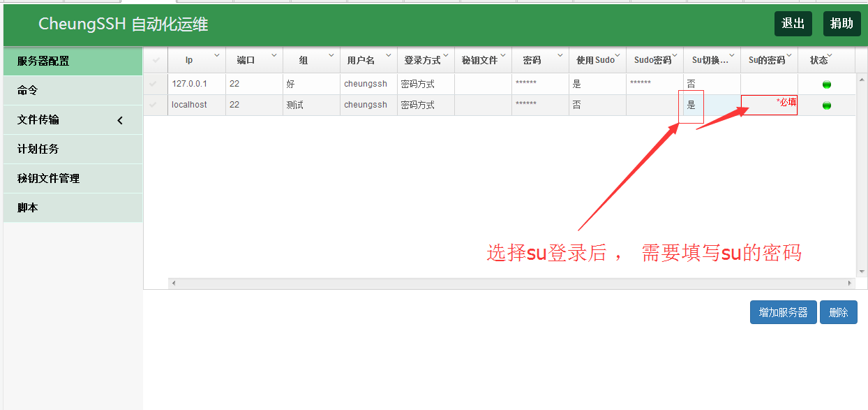Image resolution: width=868 pixels, height=410 pixels.
Task: Open the 使用Sudo column dropdown arrow
Action: 618,54
